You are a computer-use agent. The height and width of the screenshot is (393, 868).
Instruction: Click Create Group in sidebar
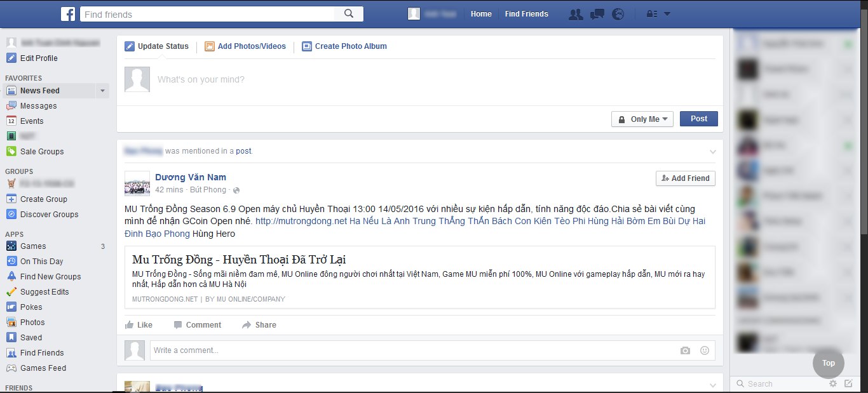43,199
